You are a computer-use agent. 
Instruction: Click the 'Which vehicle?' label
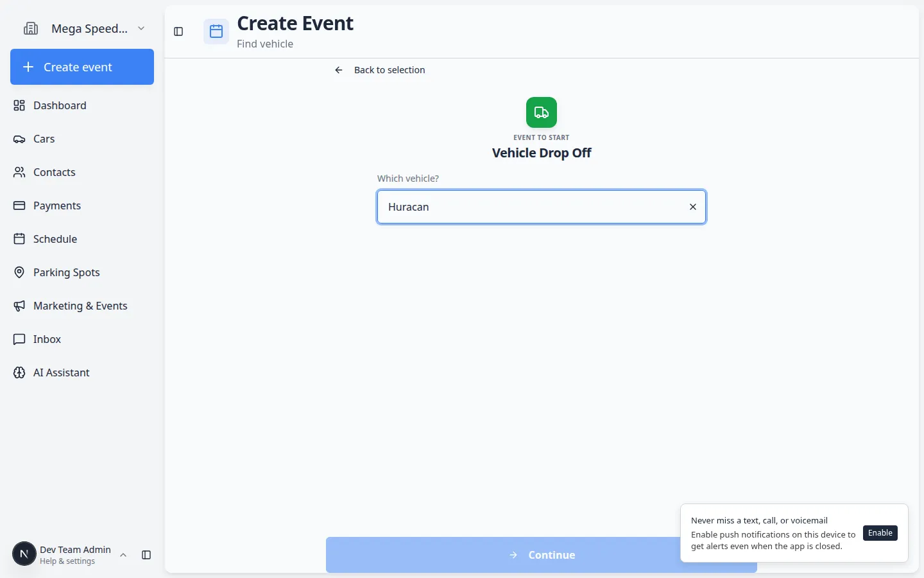click(x=408, y=179)
